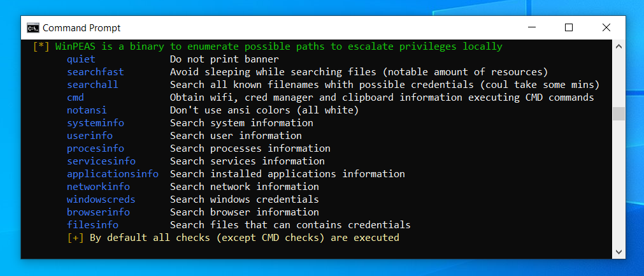
Task: Click the 'browserinfo' option text
Action: pyautogui.click(x=98, y=212)
